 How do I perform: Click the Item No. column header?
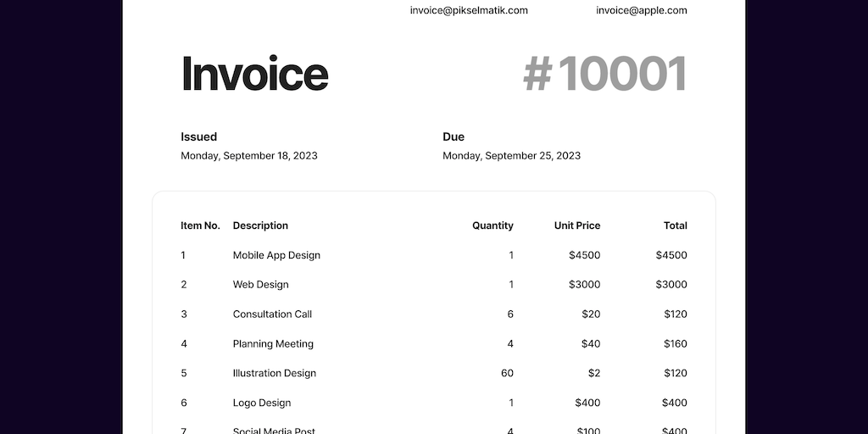coord(200,225)
